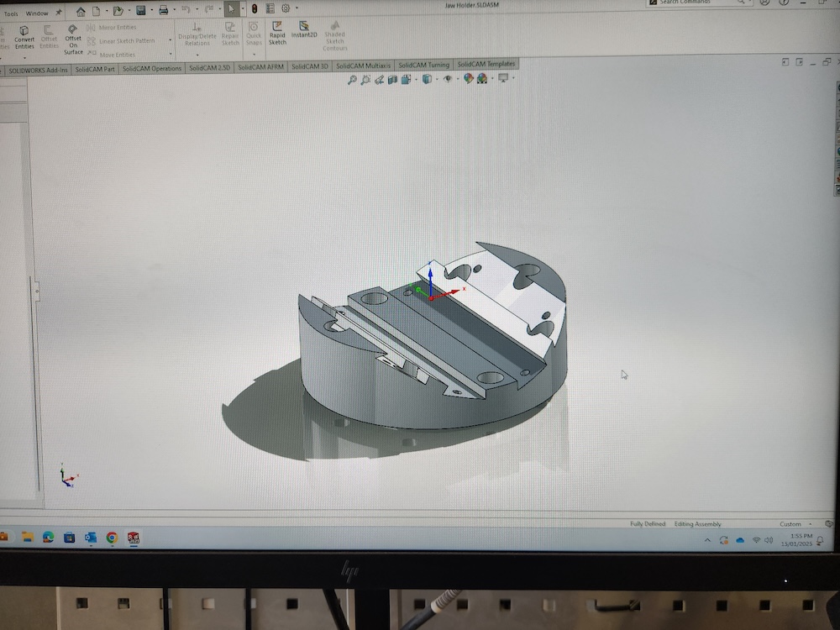
Task: Click Zoom to Fit in view toolbar
Action: click(353, 79)
